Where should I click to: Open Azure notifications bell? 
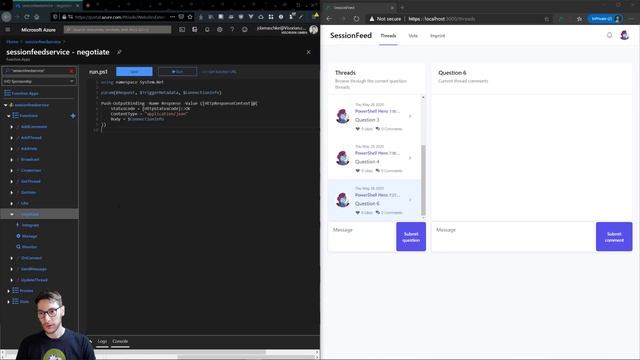pyautogui.click(x=207, y=30)
